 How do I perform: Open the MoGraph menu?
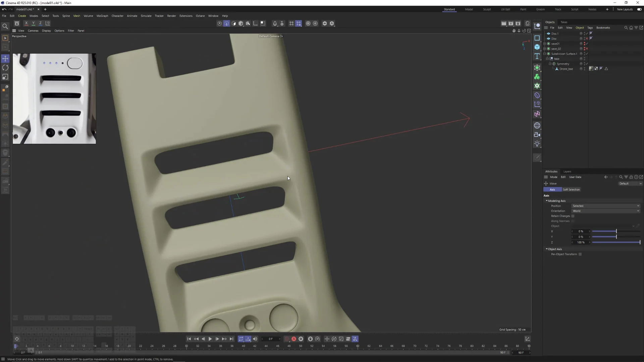pos(102,16)
